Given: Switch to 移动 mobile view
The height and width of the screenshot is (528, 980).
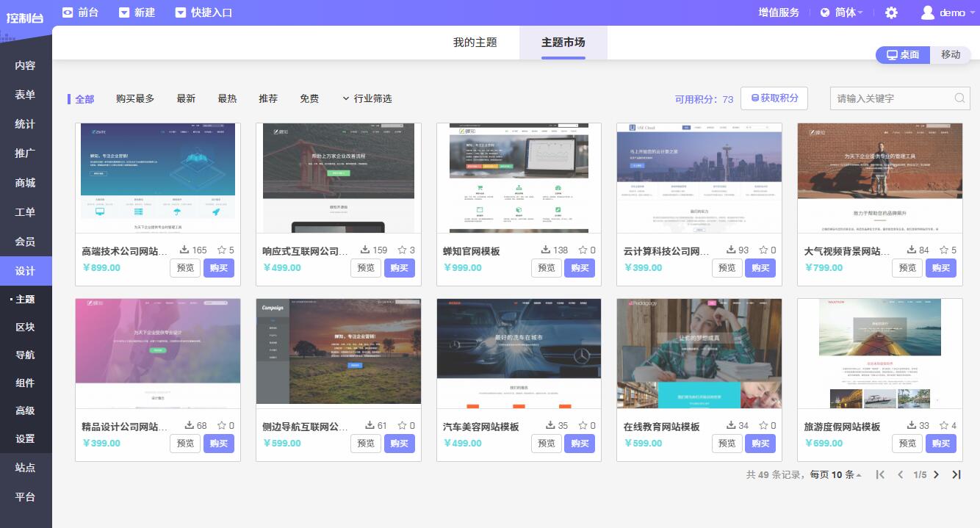Looking at the screenshot, I should coord(951,55).
